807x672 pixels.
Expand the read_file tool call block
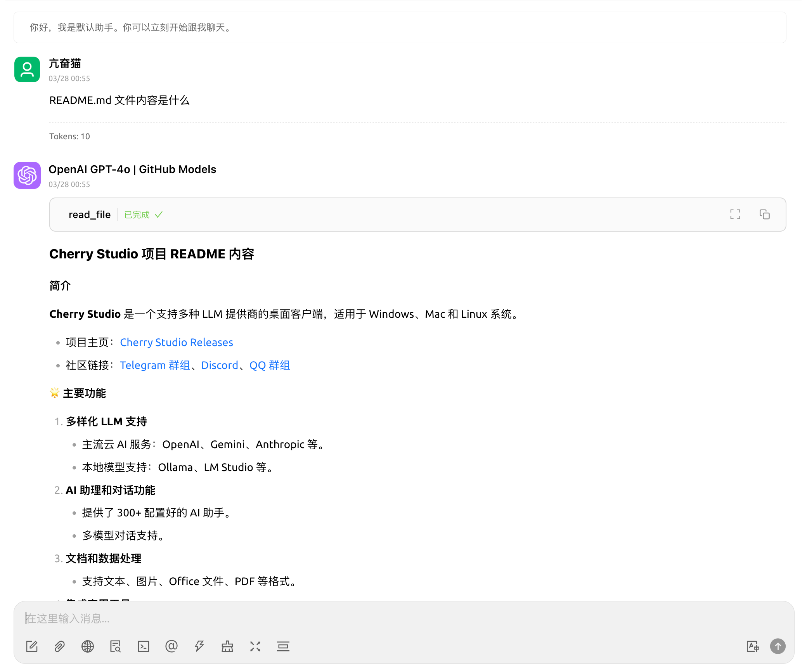click(x=90, y=215)
